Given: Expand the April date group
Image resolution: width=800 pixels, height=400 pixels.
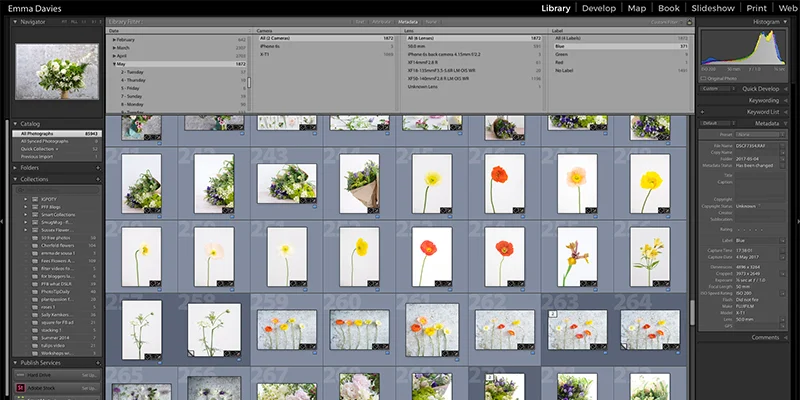Looking at the screenshot, I should 114,56.
